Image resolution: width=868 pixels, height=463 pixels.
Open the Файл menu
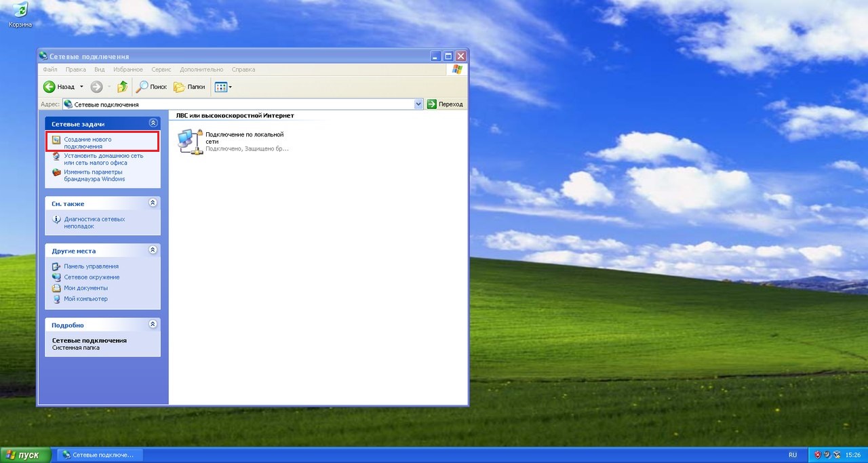(x=50, y=70)
